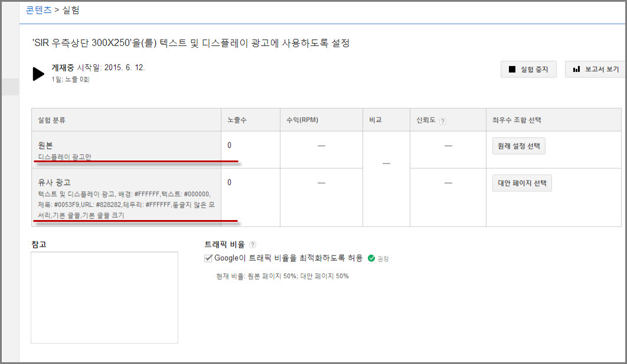
Task: Click the 노출수 column header
Action: coord(237,120)
